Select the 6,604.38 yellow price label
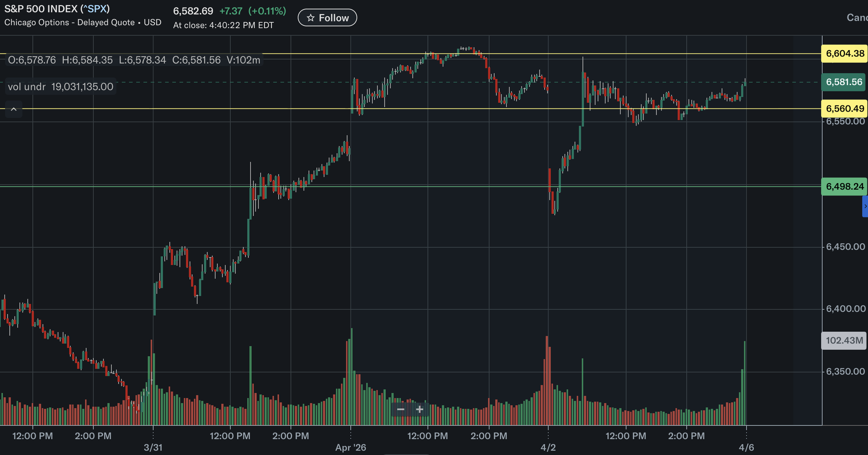868x455 pixels. coord(844,54)
